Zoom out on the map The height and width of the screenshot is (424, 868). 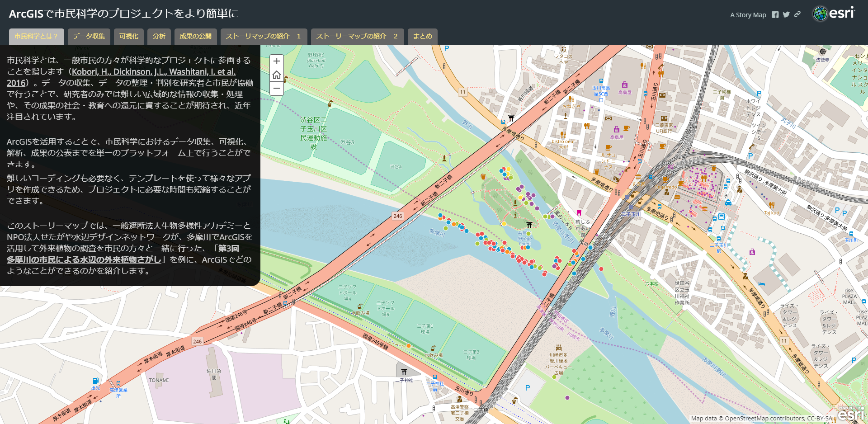tap(277, 88)
